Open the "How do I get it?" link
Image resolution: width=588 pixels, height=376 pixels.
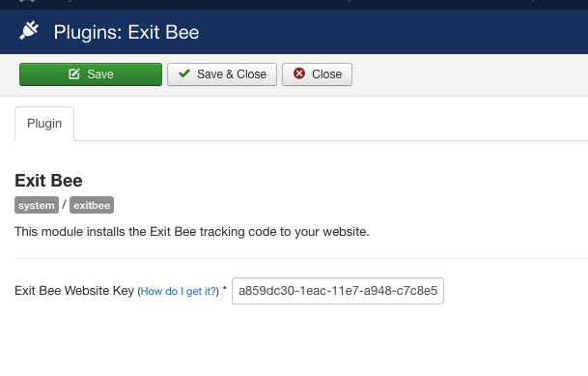(178, 291)
